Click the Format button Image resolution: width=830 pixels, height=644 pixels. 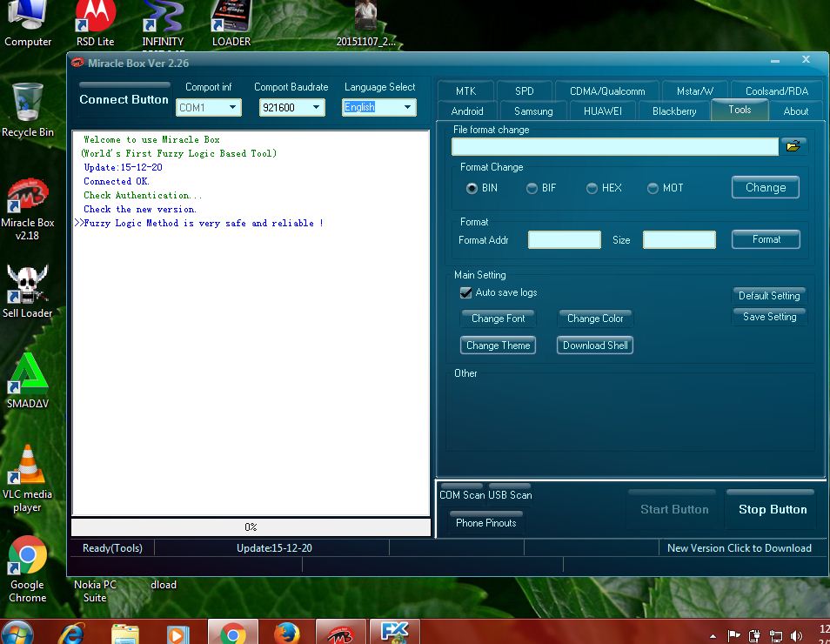pyautogui.click(x=766, y=239)
